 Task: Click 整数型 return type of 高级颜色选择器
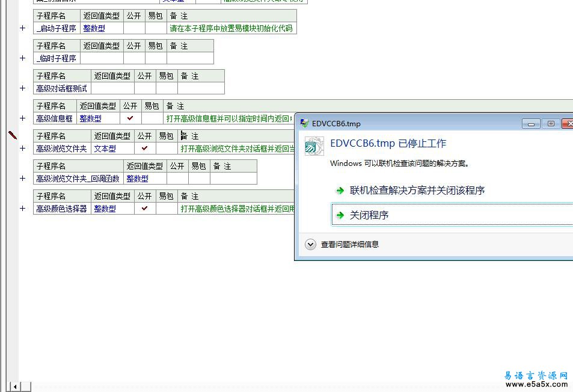105,208
